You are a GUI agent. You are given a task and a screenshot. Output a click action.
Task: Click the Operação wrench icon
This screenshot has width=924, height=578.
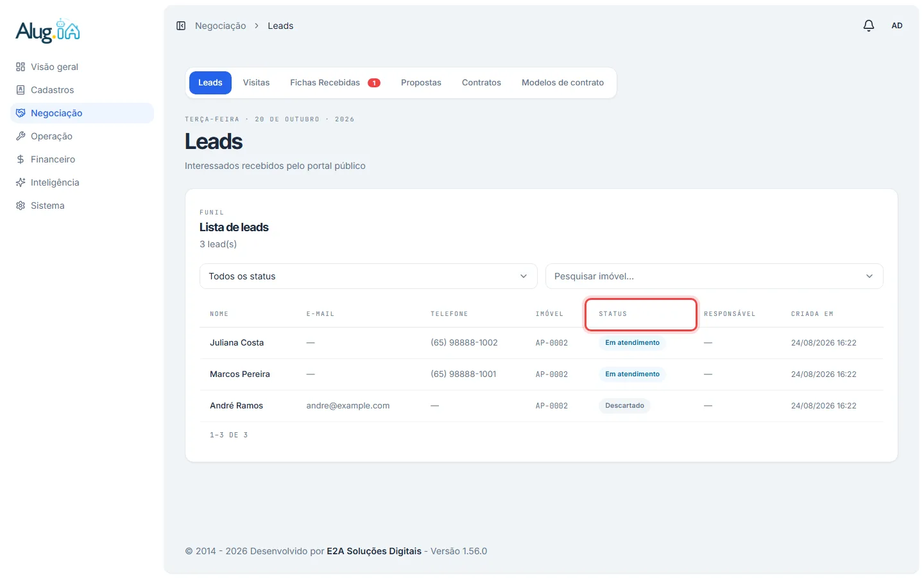pos(21,136)
